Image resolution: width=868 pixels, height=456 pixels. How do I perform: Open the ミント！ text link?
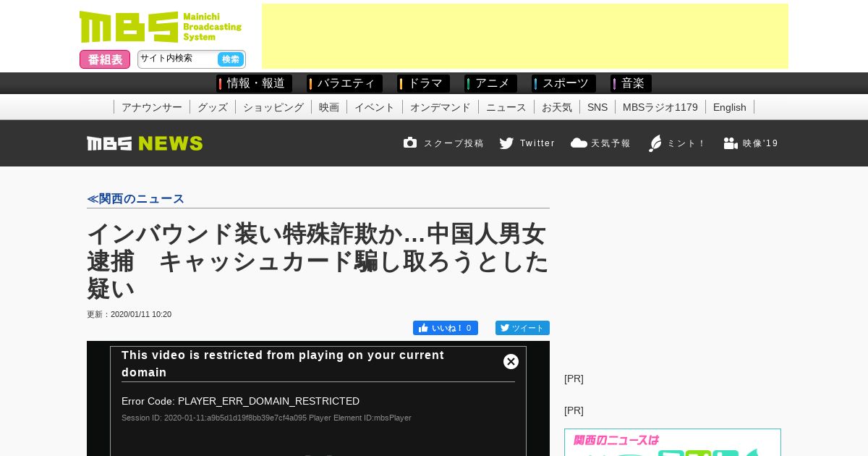(x=686, y=143)
